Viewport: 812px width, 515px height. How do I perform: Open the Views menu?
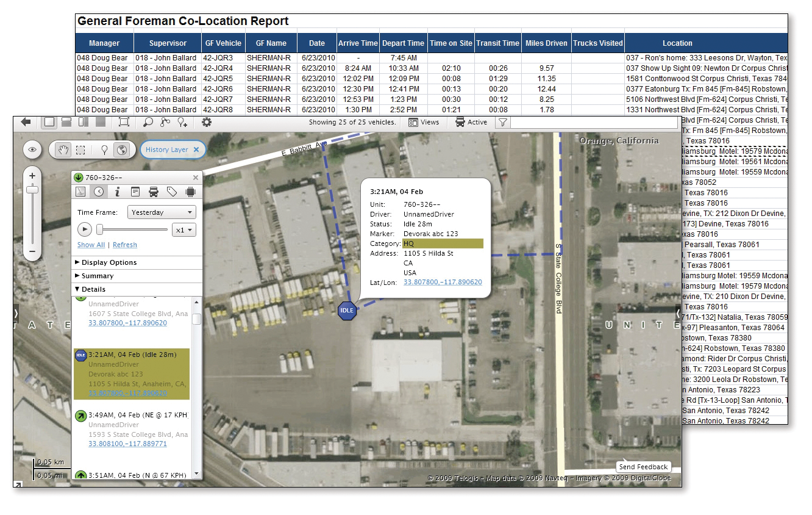(x=424, y=122)
